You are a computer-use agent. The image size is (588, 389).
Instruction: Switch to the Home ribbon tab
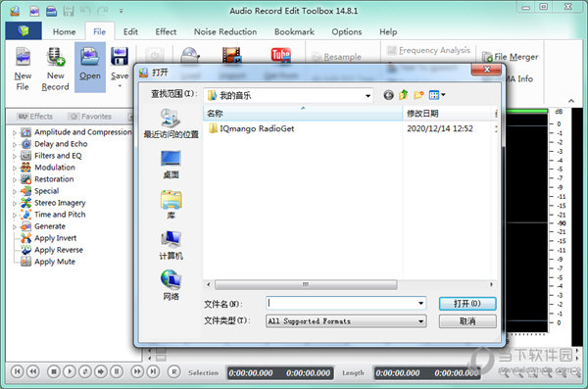[64, 32]
